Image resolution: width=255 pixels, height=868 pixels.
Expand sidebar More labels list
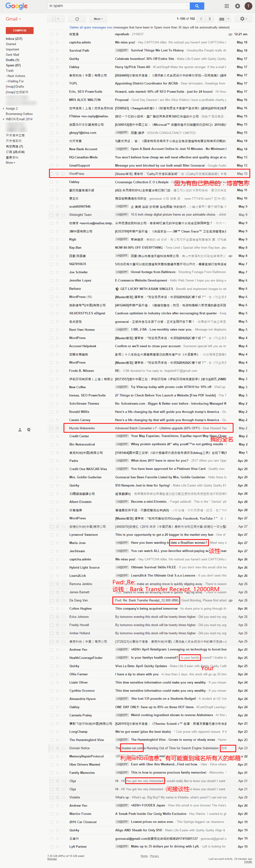[x=10, y=163]
